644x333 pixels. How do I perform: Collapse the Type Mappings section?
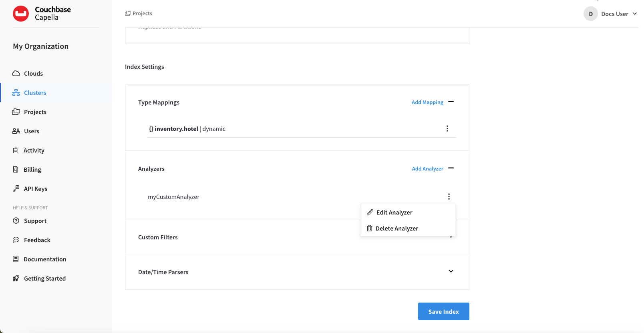[x=451, y=102]
